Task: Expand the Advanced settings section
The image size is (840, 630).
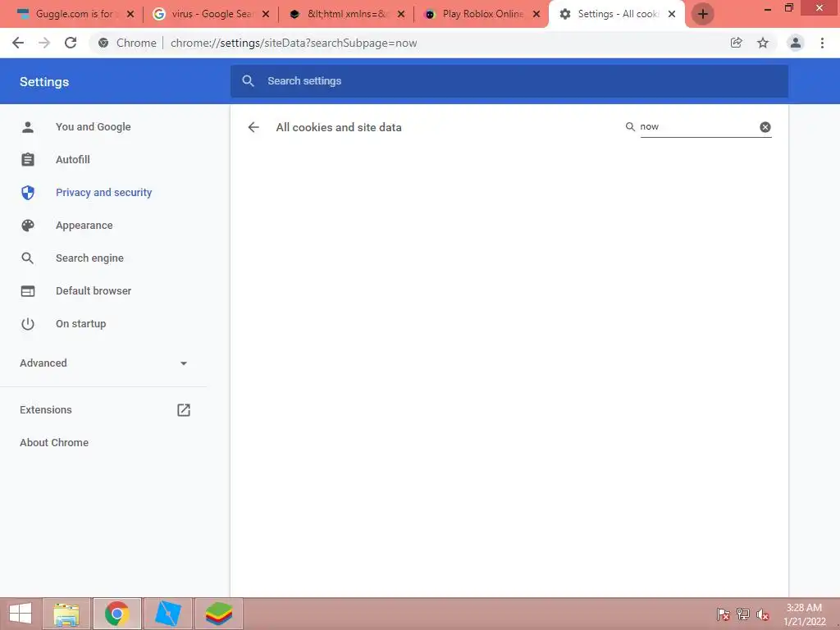Action: (x=103, y=363)
